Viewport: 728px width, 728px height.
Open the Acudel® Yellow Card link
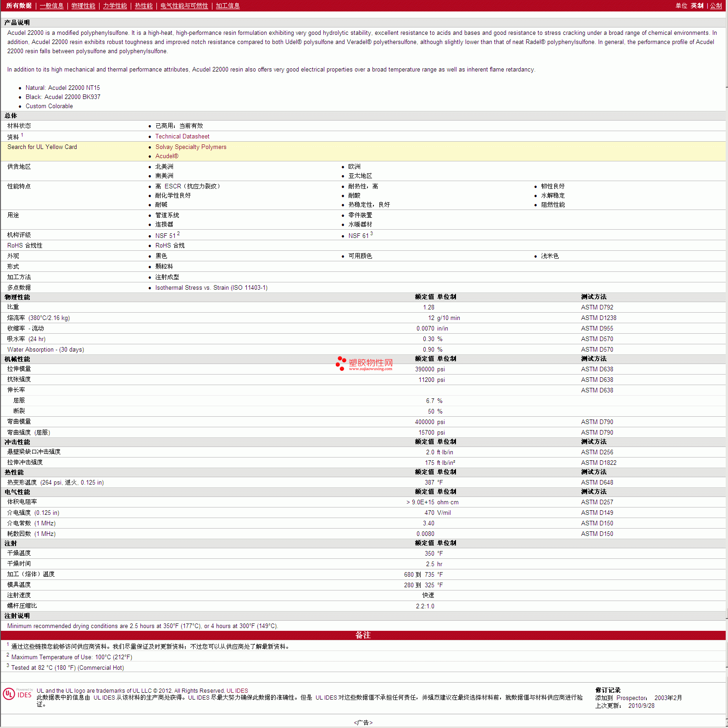click(167, 156)
